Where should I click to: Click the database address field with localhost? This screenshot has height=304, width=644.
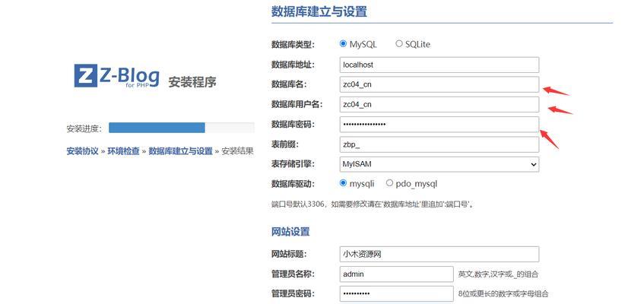click(x=439, y=65)
